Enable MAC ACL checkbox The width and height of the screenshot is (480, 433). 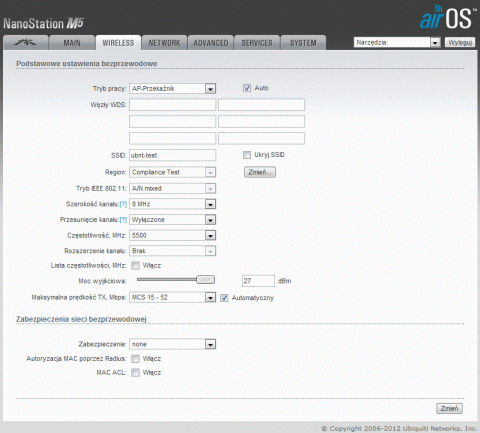pyautogui.click(x=135, y=372)
